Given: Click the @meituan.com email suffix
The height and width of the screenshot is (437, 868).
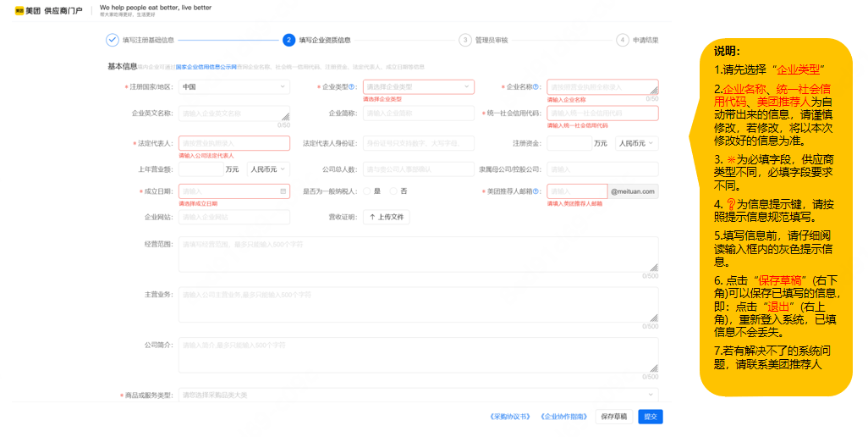Looking at the screenshot, I should (633, 191).
